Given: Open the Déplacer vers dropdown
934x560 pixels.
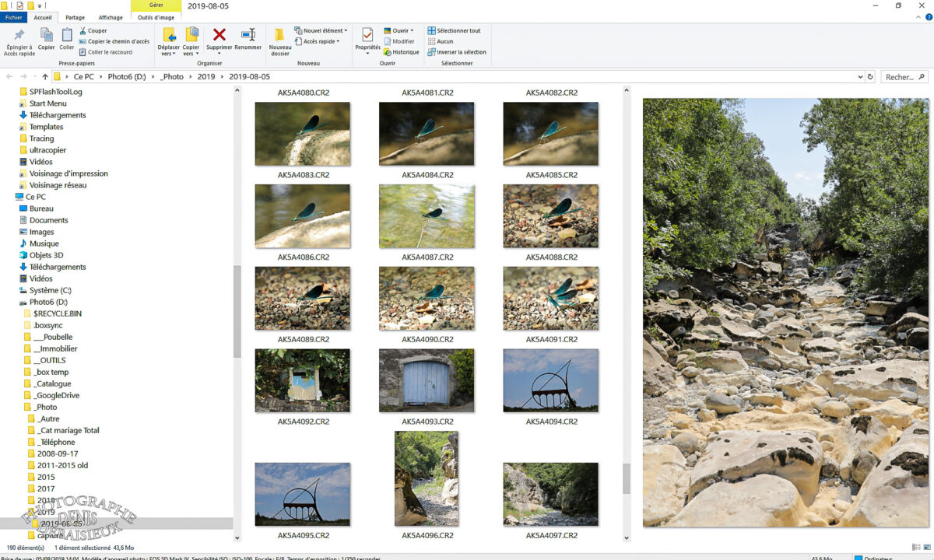Looking at the screenshot, I should (x=169, y=40).
